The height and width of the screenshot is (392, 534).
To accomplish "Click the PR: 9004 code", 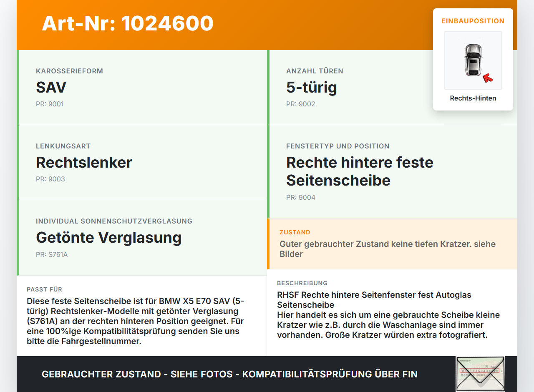I will 301,197.
